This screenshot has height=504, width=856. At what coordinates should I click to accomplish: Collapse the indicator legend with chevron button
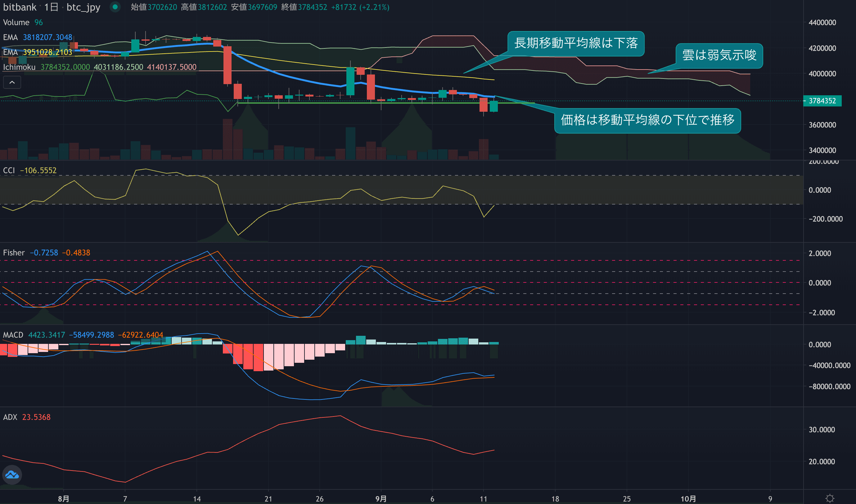tap(12, 83)
